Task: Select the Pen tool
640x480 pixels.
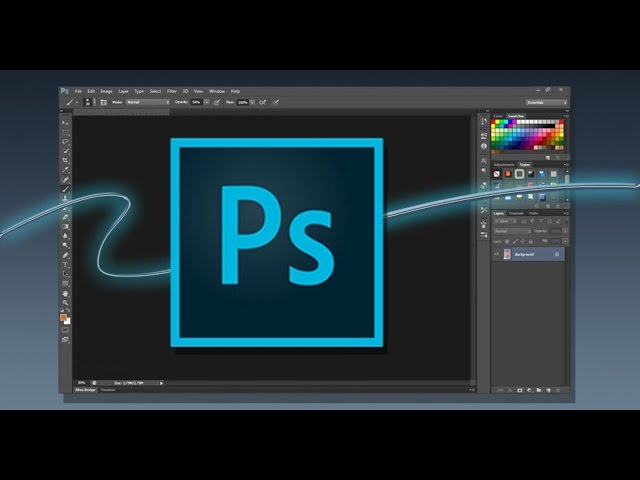Action: [65, 255]
